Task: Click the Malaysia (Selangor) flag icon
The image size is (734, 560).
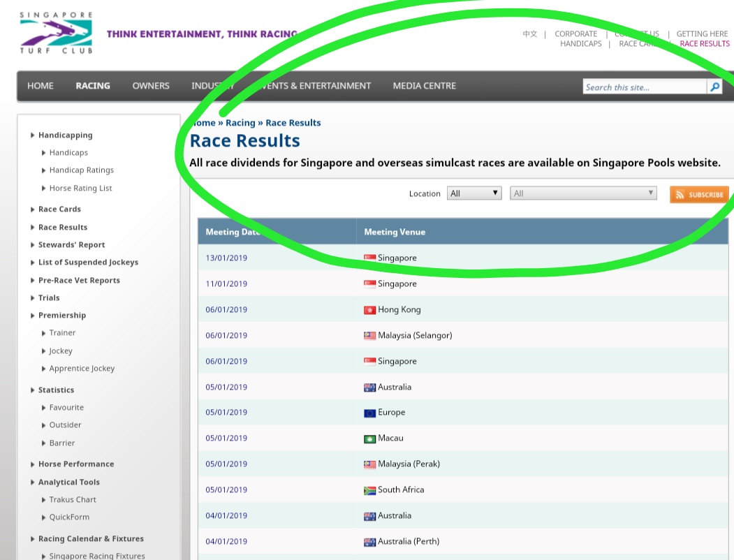Action: pos(369,336)
